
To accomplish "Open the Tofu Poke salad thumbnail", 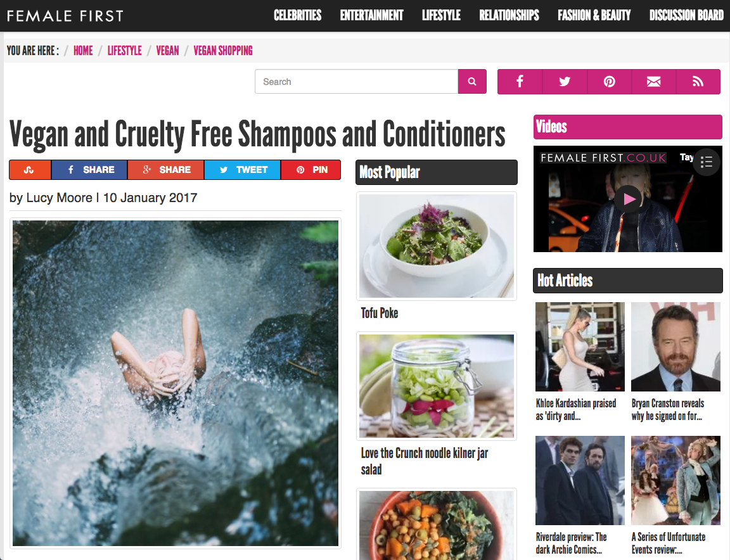I will pos(437,246).
